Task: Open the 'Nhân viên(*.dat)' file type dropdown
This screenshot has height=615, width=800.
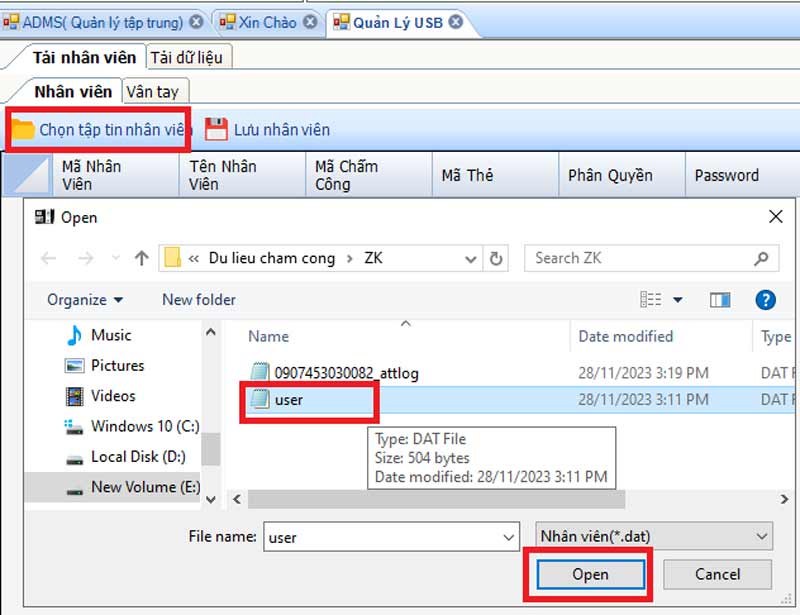Action: click(x=654, y=536)
